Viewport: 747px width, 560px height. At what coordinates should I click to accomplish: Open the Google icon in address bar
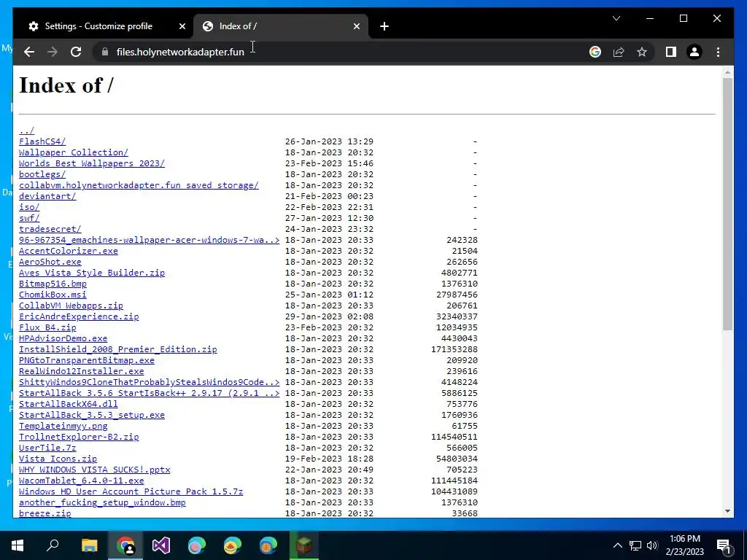(x=595, y=52)
